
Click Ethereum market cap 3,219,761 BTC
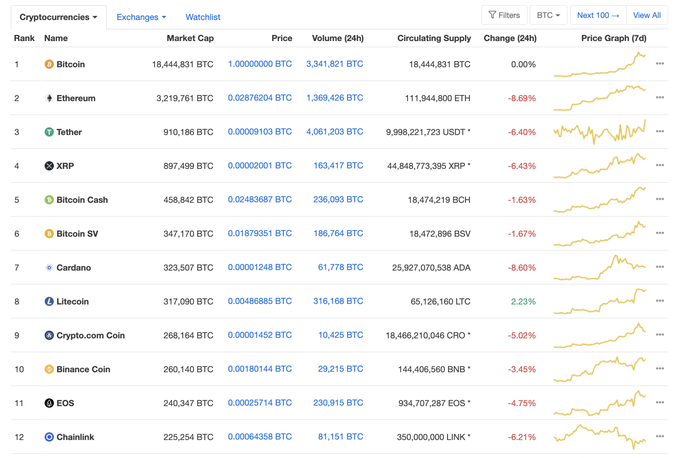[185, 98]
